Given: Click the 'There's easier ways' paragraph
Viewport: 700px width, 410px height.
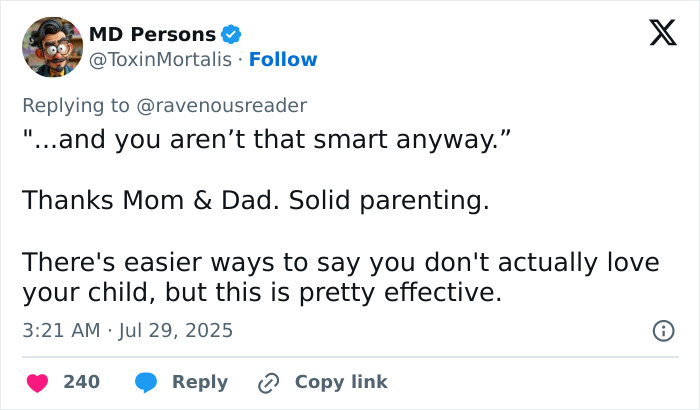Looking at the screenshot, I should point(340,277).
